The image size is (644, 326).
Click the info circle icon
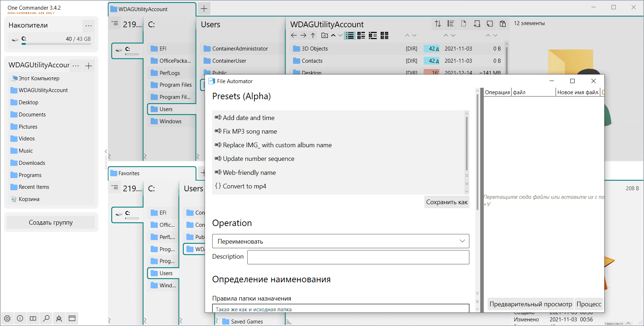[x=20, y=318]
